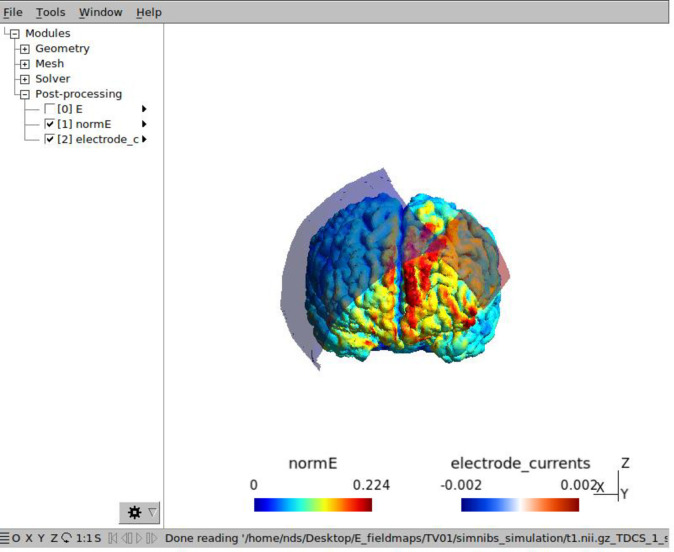Play the view animation
The width and height of the screenshot is (674, 552).
pos(139,538)
